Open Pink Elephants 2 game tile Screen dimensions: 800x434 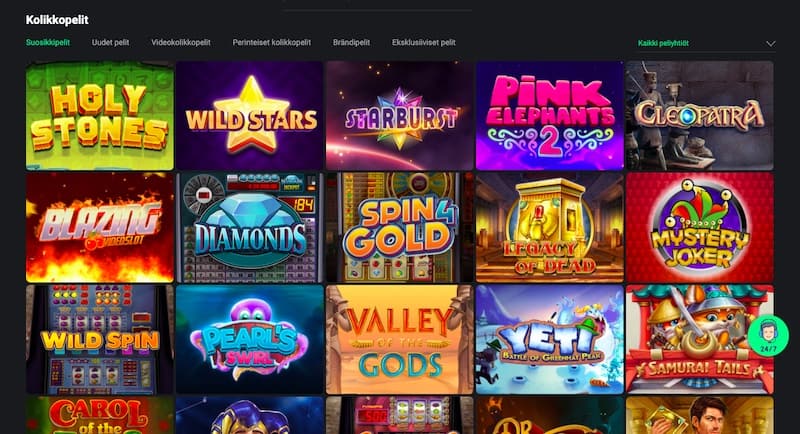click(549, 116)
